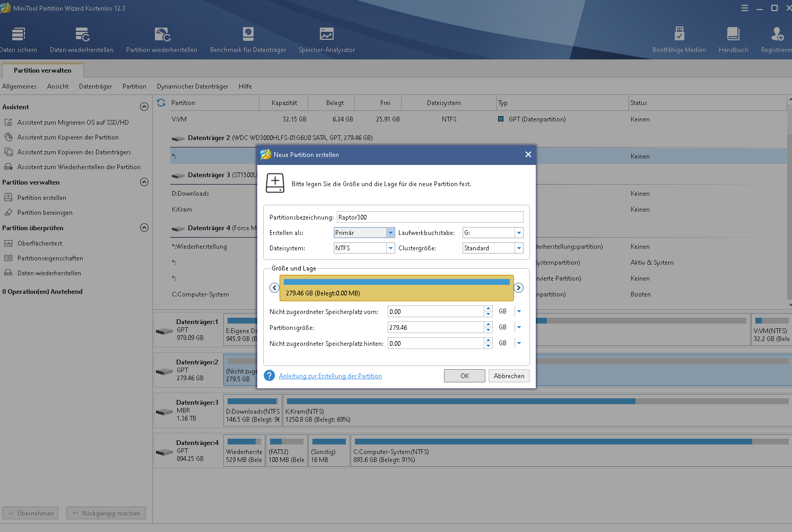Confirm the new partition with OK
Screen dimensions: 792x532
point(464,376)
